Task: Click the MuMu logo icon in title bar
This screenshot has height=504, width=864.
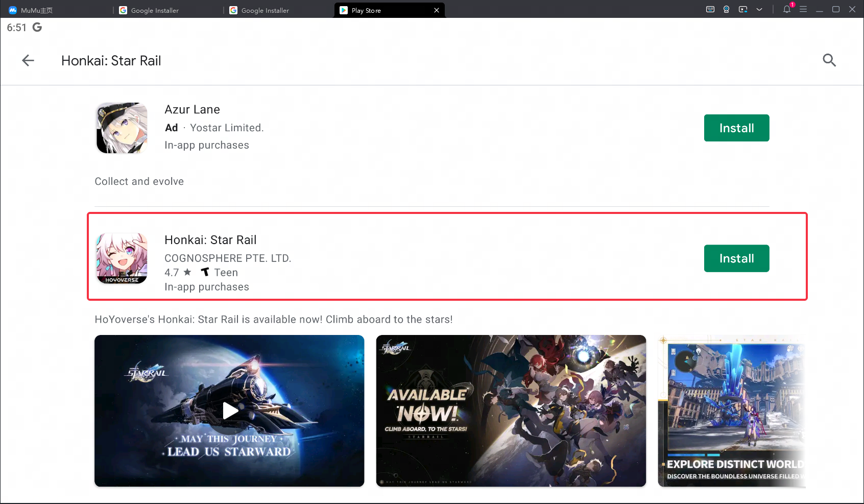Action: (x=13, y=10)
